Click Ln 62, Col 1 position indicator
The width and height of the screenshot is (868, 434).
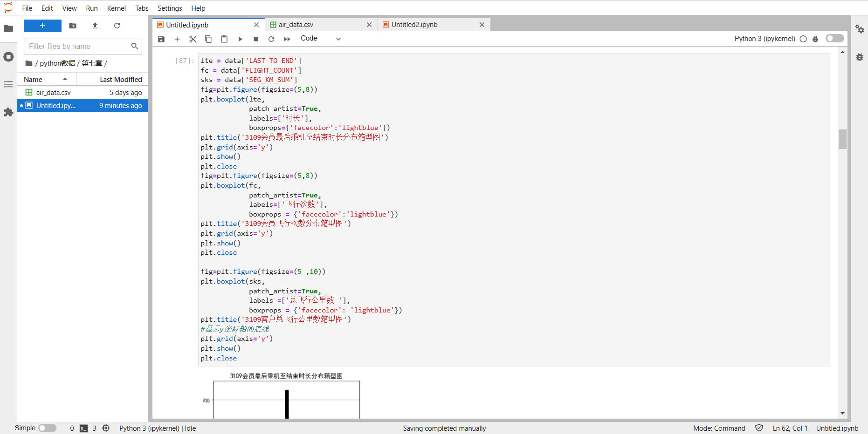pyautogui.click(x=790, y=428)
